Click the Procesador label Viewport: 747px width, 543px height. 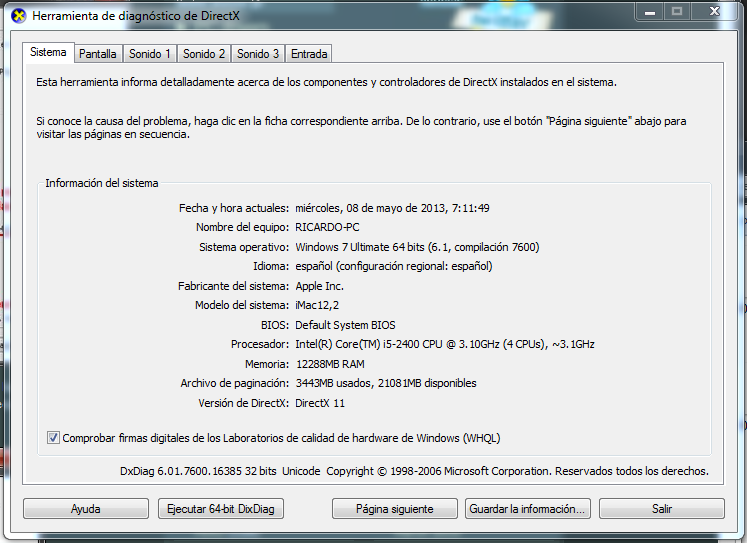[x=260, y=344]
